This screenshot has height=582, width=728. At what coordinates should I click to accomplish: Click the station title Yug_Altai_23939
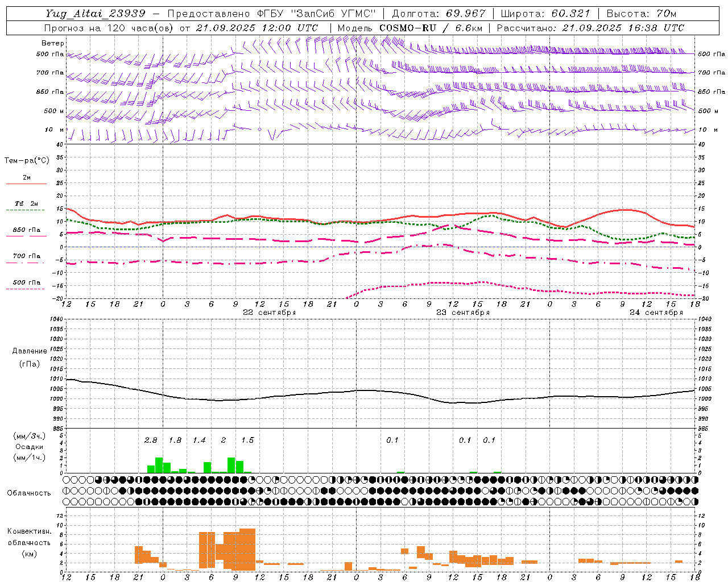(96, 14)
